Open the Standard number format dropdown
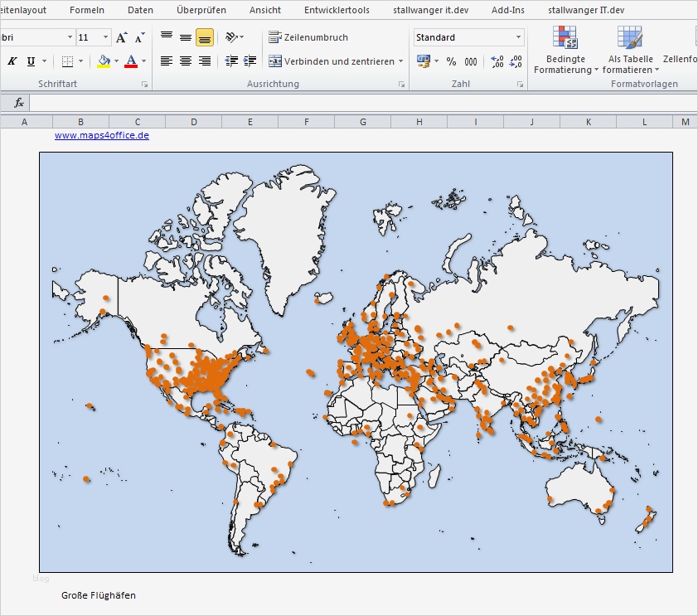The height and width of the screenshot is (616, 698). 519,37
